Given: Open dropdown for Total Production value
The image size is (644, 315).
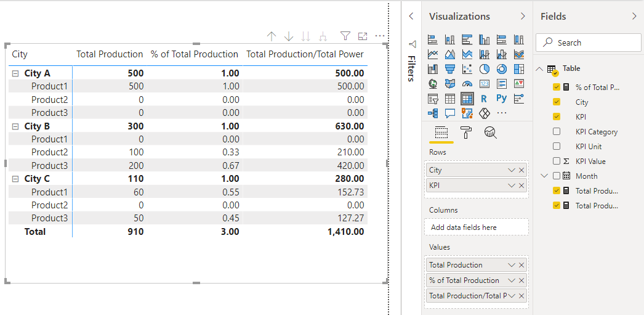Looking at the screenshot, I should [512, 265].
